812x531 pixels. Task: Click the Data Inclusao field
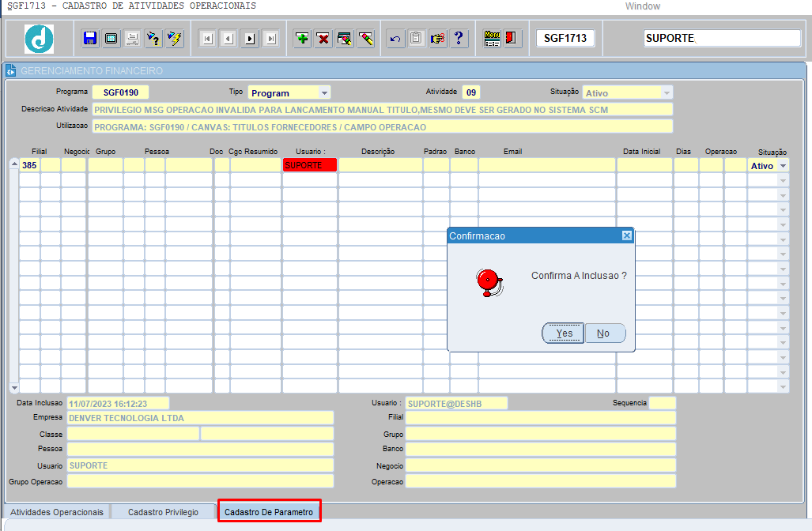point(118,404)
